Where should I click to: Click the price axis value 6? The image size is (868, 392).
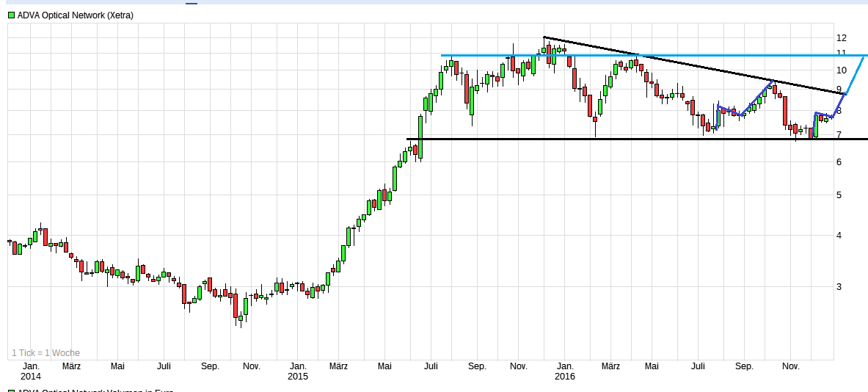click(x=839, y=161)
